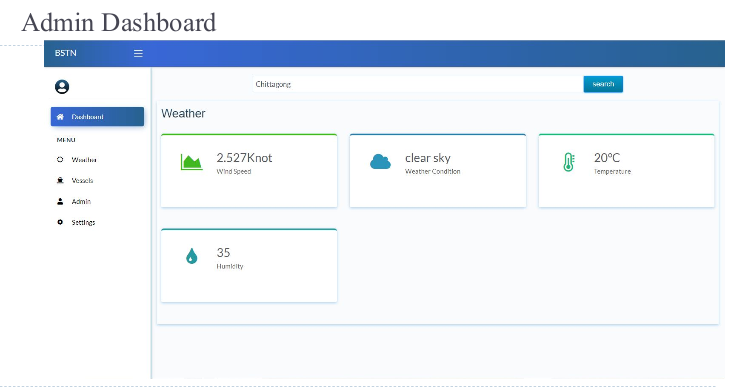Click the Humidity label
This screenshot has width=749, height=387.
230,266
